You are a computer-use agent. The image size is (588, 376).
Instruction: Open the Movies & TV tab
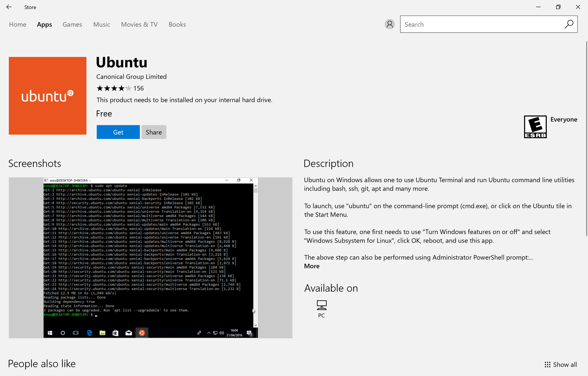click(x=139, y=24)
